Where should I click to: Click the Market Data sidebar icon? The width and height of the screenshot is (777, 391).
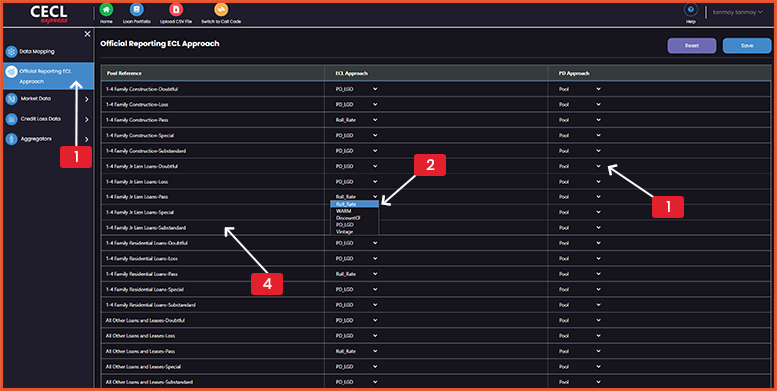[x=11, y=99]
